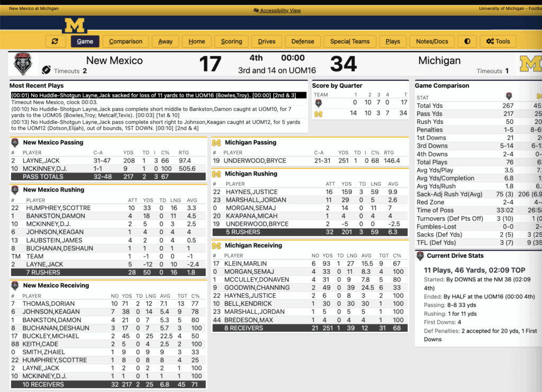The height and width of the screenshot is (392, 542).
Task: Open the Notes/Docs tab
Action: pyautogui.click(x=432, y=41)
